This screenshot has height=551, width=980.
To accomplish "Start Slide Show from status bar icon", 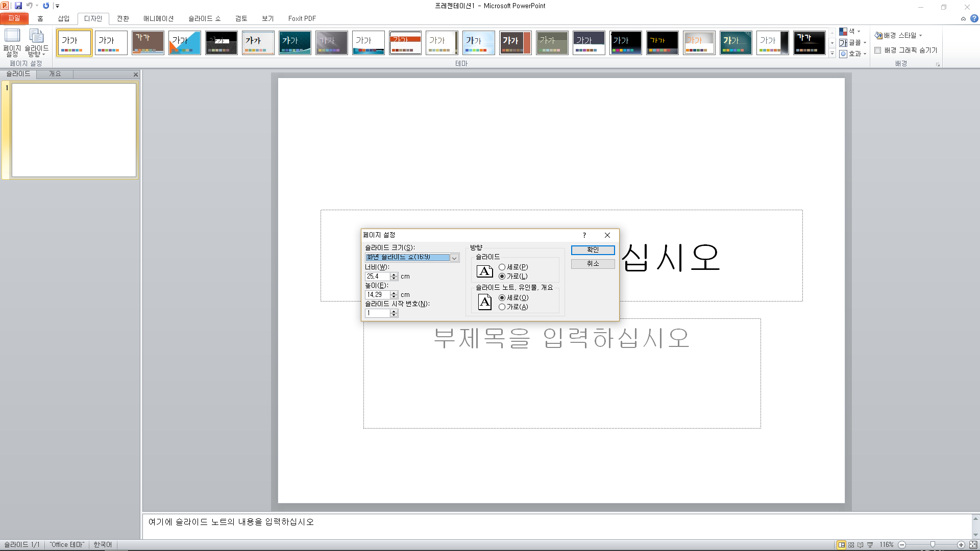I will click(x=870, y=545).
